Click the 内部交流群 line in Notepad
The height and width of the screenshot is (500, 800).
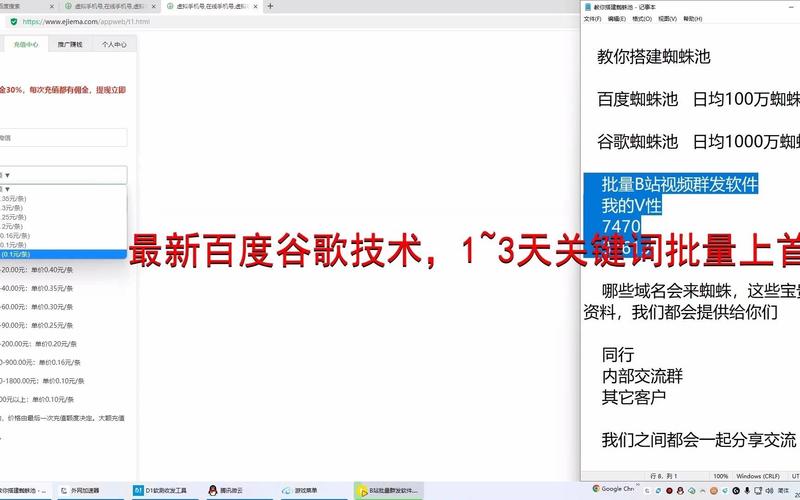coord(642,376)
